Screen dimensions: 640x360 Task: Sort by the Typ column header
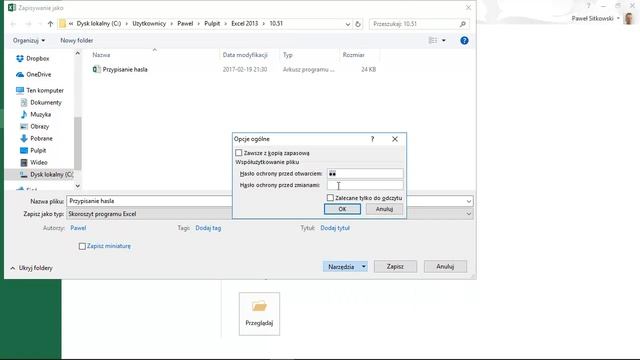point(288,55)
